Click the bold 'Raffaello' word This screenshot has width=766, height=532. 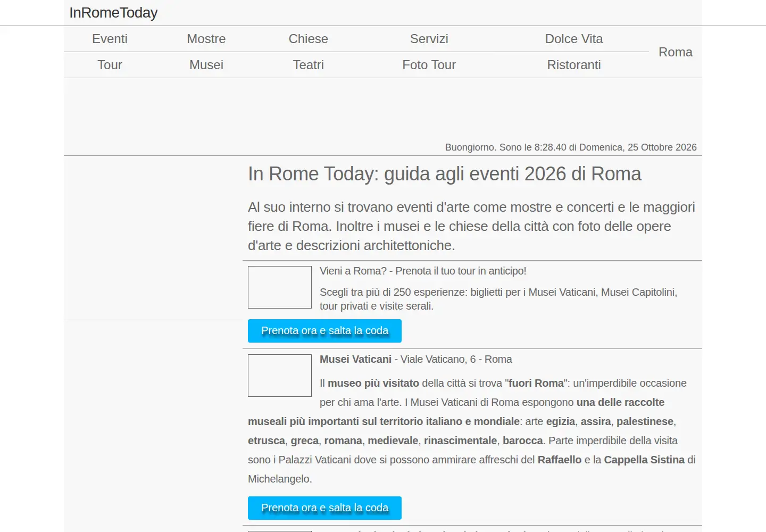tap(560, 460)
